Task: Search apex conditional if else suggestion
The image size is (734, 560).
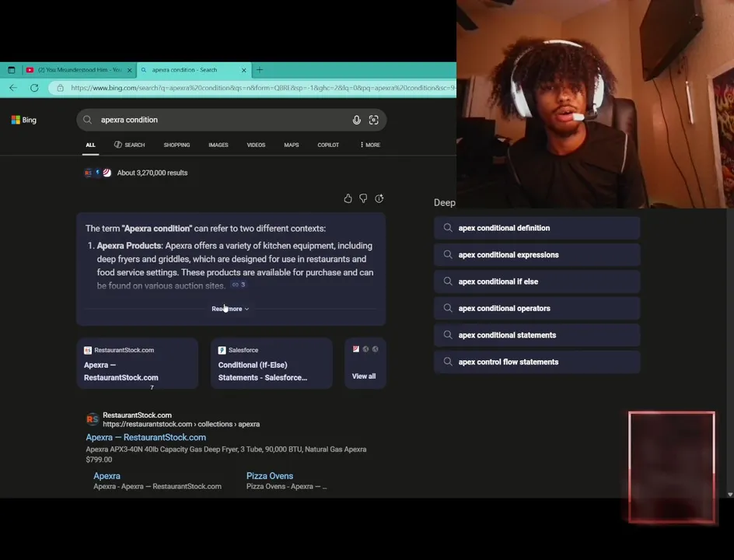Action: pyautogui.click(x=537, y=282)
